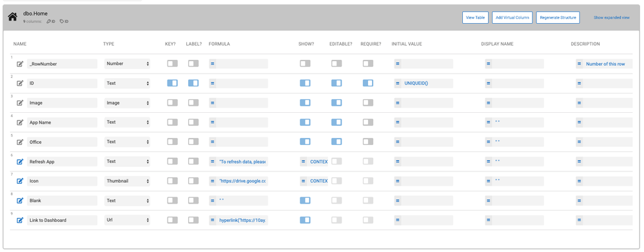Open Url type dropdown for Link to Dashboard
644x252 pixels.
point(128,220)
